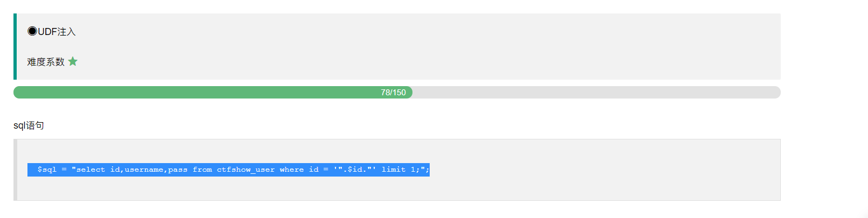Click the gray unfilled progress bar portion
868x218 pixels.
click(592, 93)
